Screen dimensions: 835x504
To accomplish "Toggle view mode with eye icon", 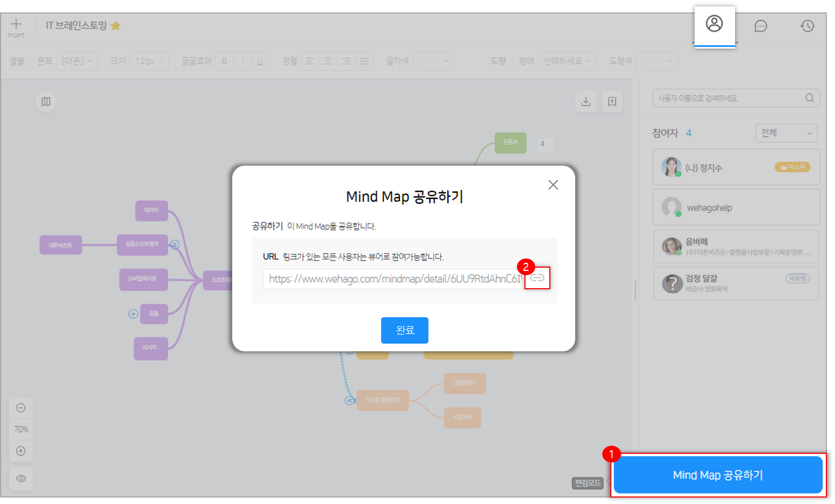I will [21, 479].
